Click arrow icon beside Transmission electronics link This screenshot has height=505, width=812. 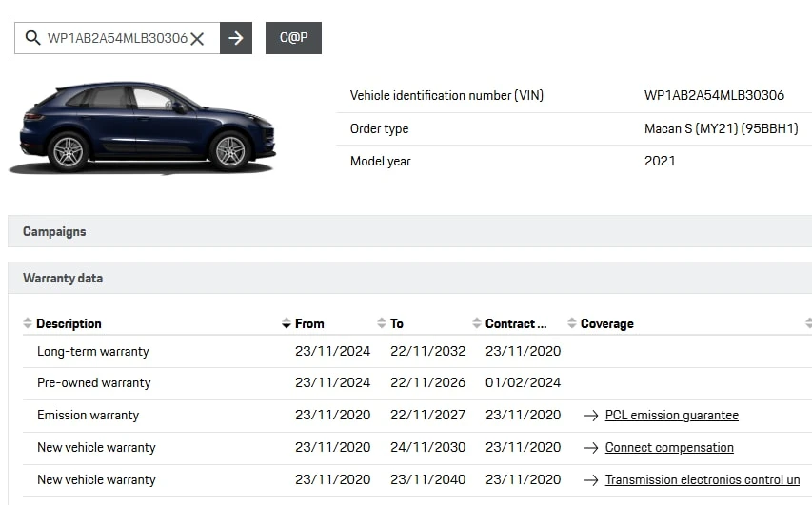pyautogui.click(x=591, y=480)
